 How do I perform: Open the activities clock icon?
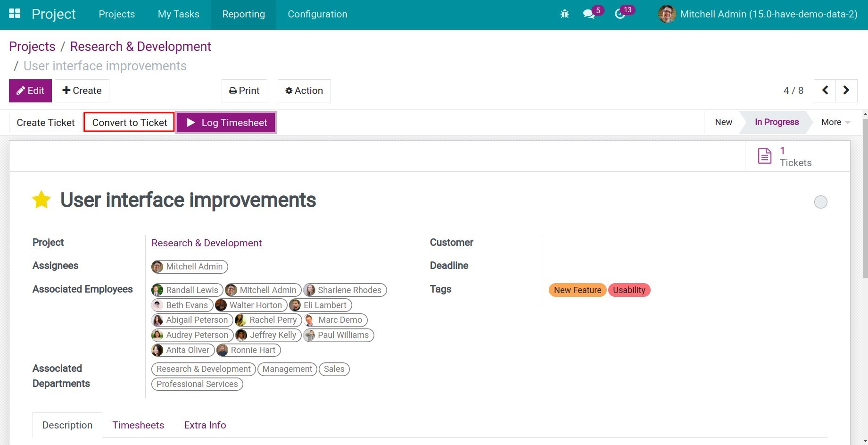coord(620,14)
